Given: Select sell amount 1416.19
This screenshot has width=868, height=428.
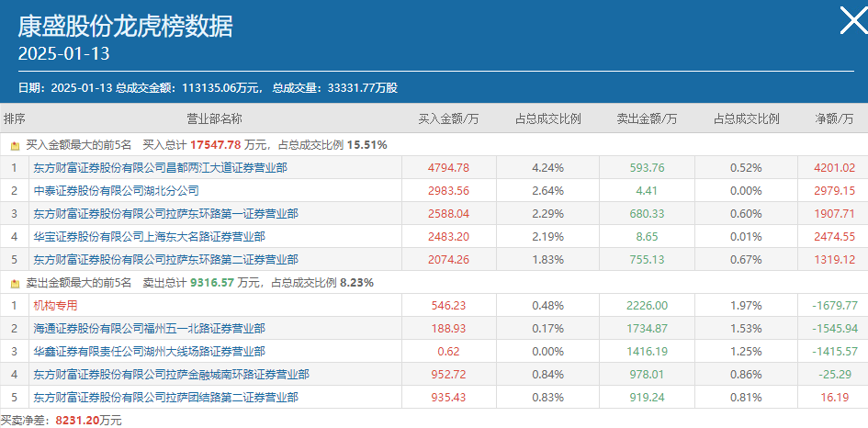Looking at the screenshot, I should click(x=648, y=352).
